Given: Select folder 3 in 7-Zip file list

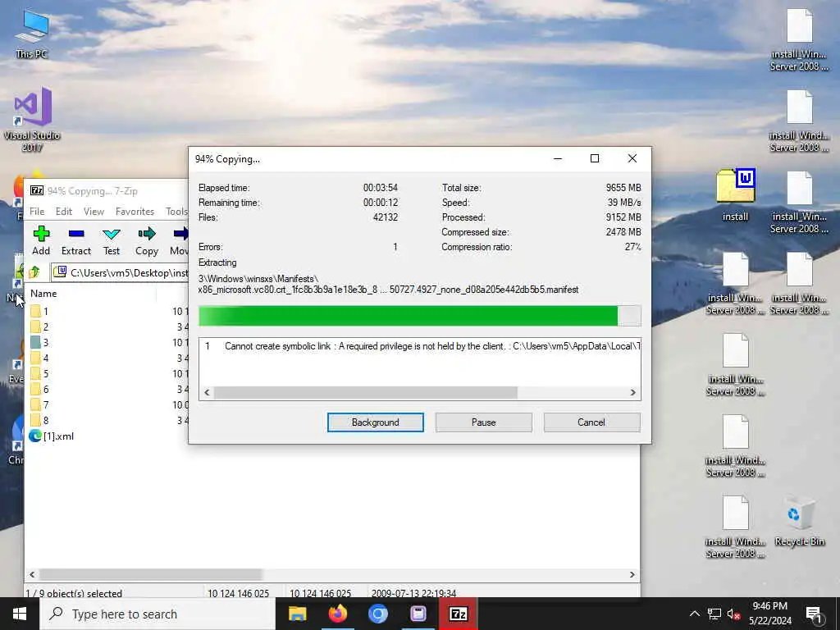Looking at the screenshot, I should click(x=46, y=342).
